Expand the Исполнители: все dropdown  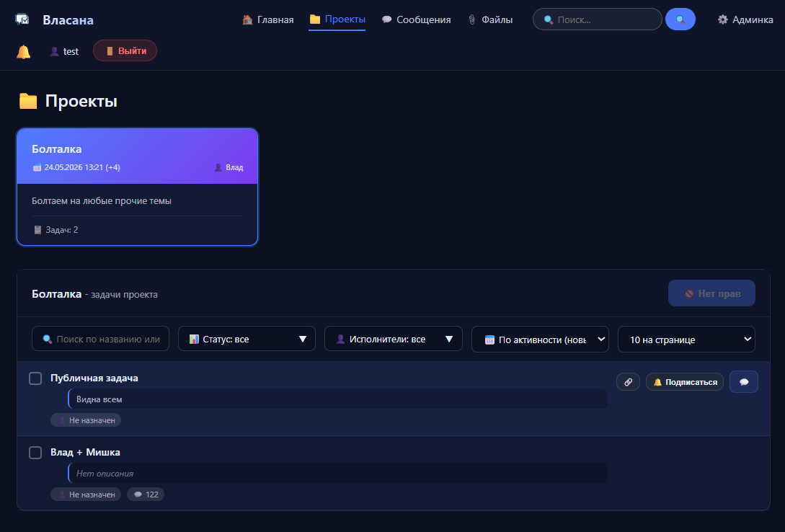[394, 339]
